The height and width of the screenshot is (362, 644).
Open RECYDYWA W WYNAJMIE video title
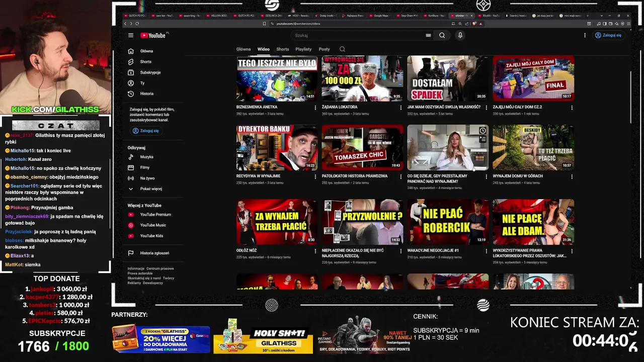point(258,176)
